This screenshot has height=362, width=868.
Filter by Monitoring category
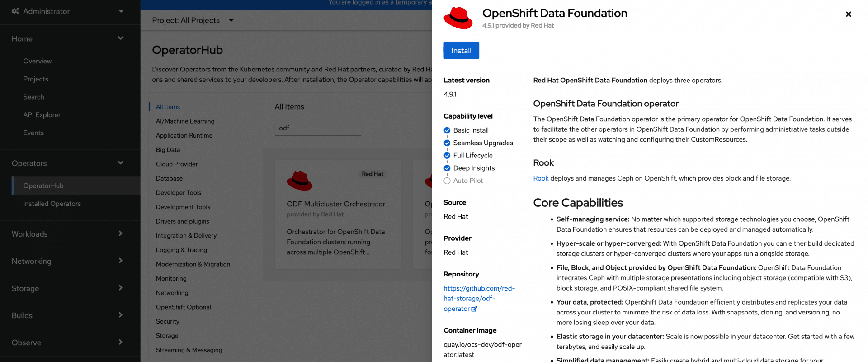[171, 279]
